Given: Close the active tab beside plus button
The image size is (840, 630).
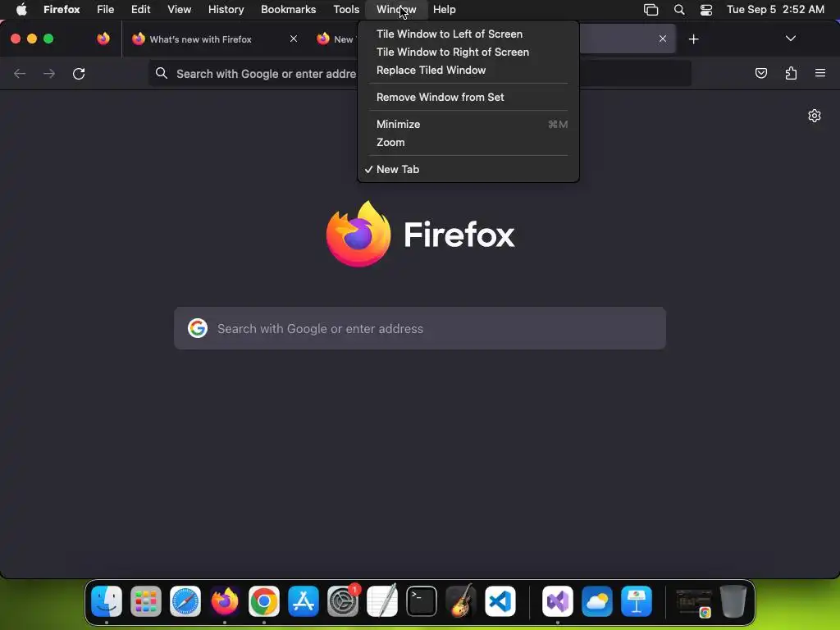Looking at the screenshot, I should tap(663, 39).
